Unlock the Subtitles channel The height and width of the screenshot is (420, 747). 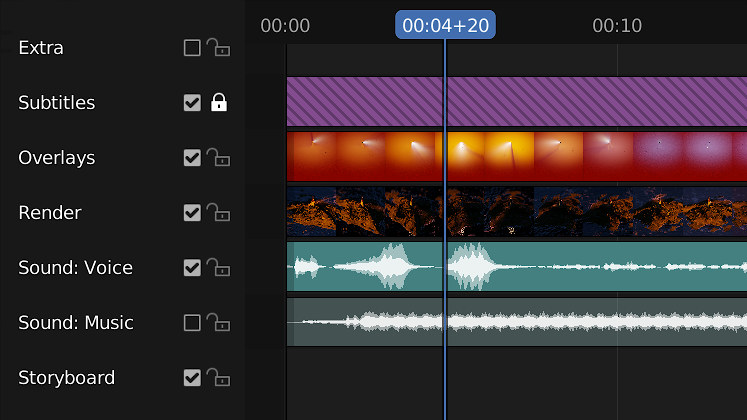tap(218, 103)
